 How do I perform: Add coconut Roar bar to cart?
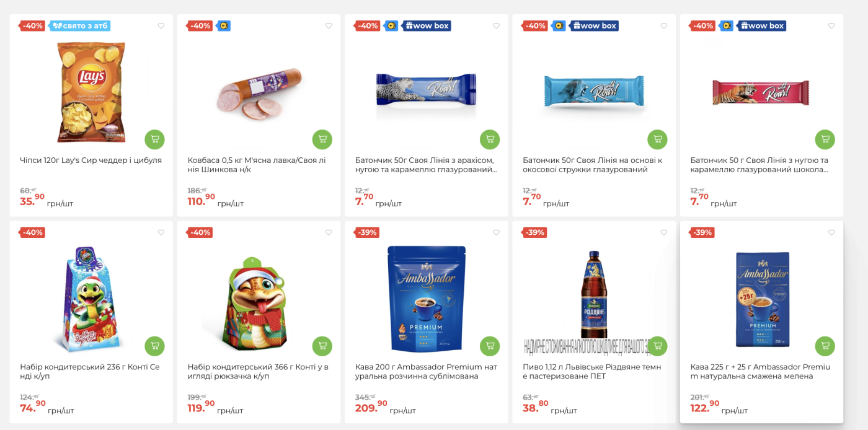[657, 139]
